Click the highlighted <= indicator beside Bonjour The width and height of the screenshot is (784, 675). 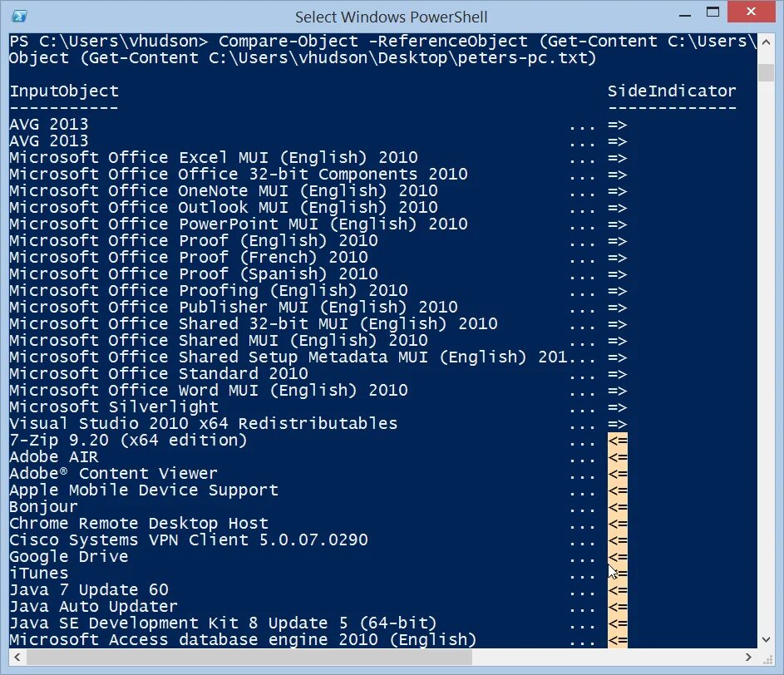618,507
